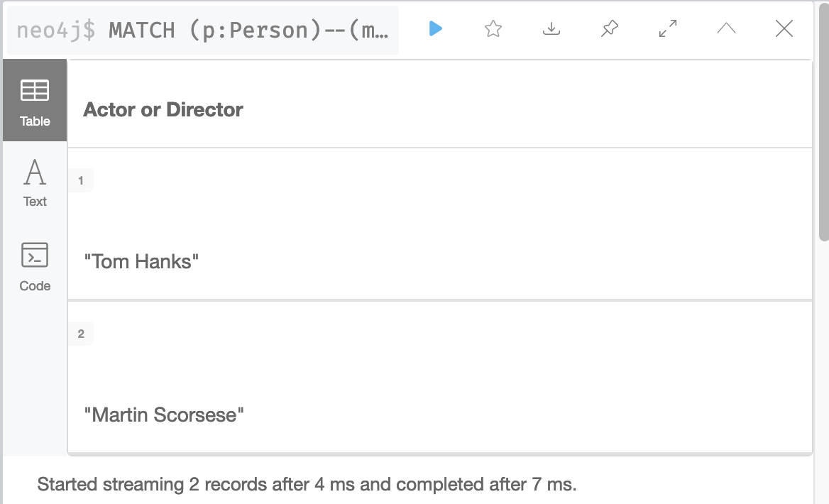This screenshot has height=504, width=829.
Task: Click the vertical scrollbar thumb
Action: tap(824, 121)
